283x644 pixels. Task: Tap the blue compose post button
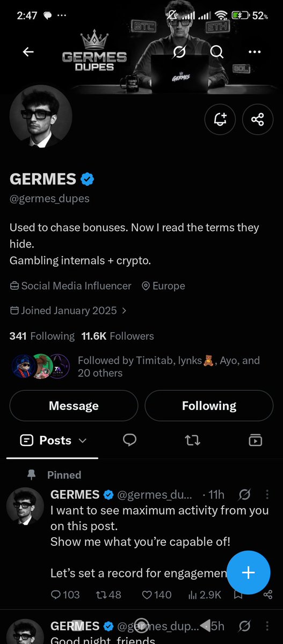[248, 572]
